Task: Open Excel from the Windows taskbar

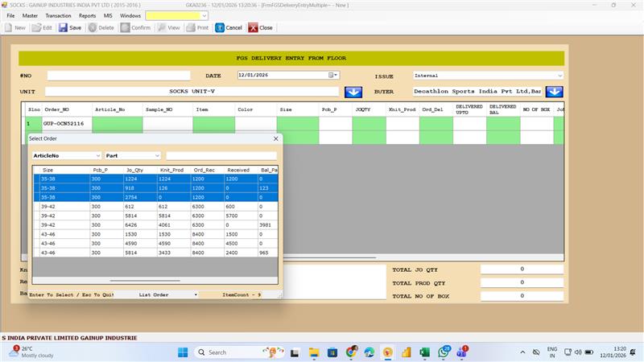Action: pos(426,352)
